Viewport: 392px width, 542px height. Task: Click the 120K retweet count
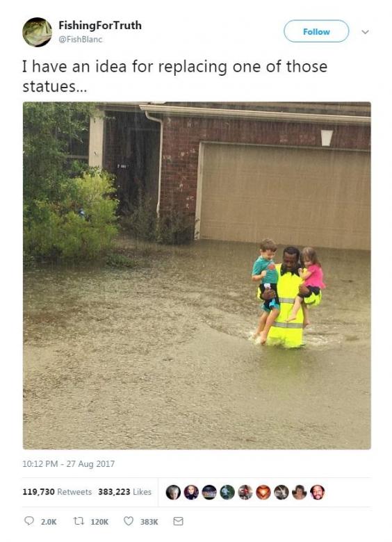click(99, 522)
